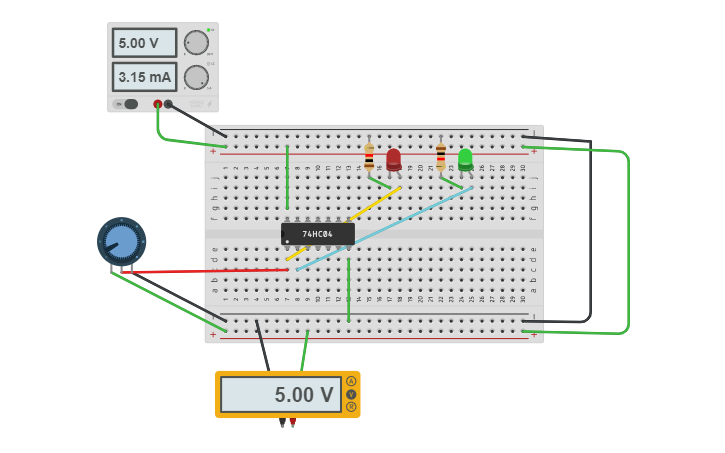Select the resistor beside the red LED

click(x=369, y=156)
